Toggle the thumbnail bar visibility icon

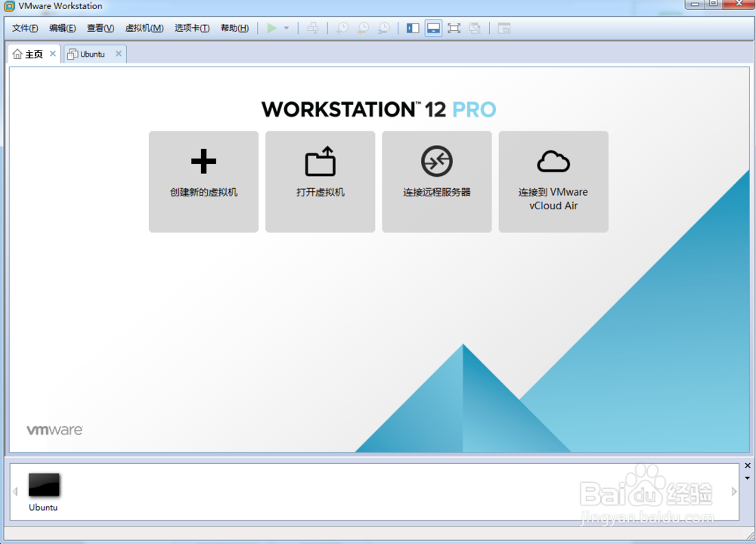coord(503,28)
